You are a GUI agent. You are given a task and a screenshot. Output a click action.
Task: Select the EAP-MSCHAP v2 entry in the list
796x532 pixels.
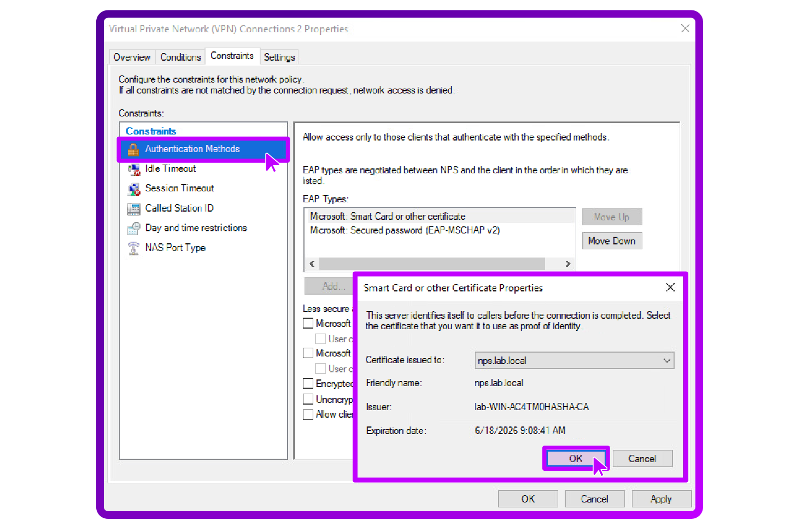tap(405, 230)
